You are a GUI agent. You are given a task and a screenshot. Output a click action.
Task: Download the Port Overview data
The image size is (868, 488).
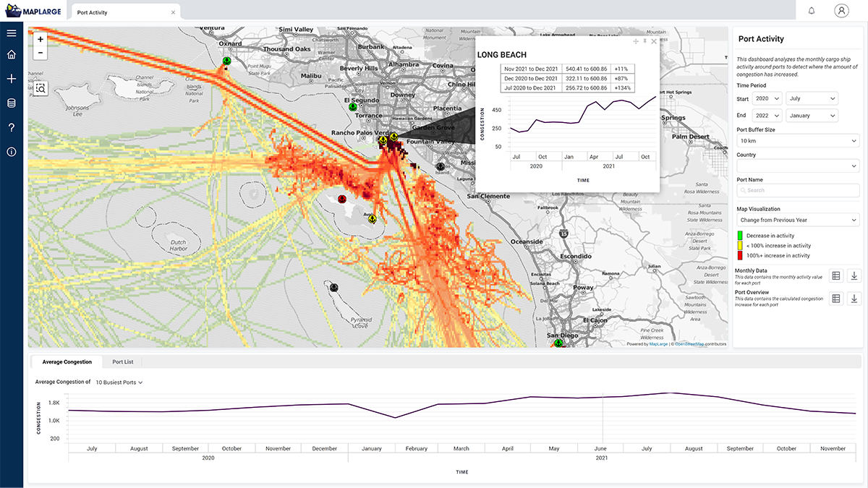coord(856,299)
